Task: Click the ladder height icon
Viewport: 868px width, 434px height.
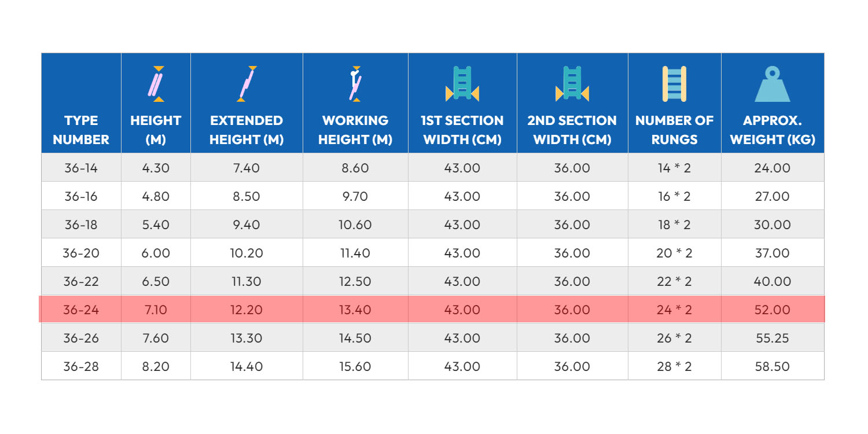Action: 155,84
